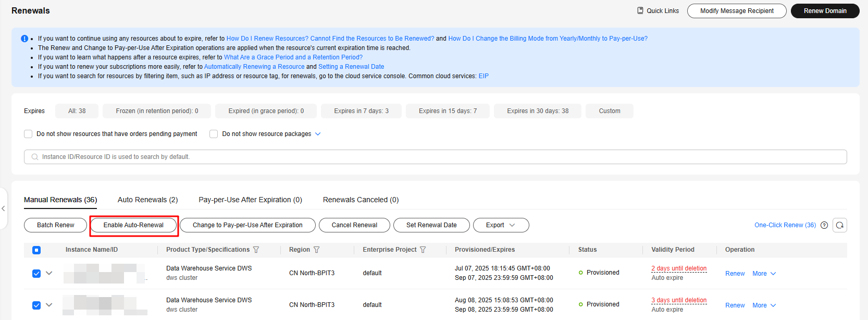Screen dimensions: 868x320
Task: Renew the instance expiring Sep 08, 2025
Action: [735, 305]
